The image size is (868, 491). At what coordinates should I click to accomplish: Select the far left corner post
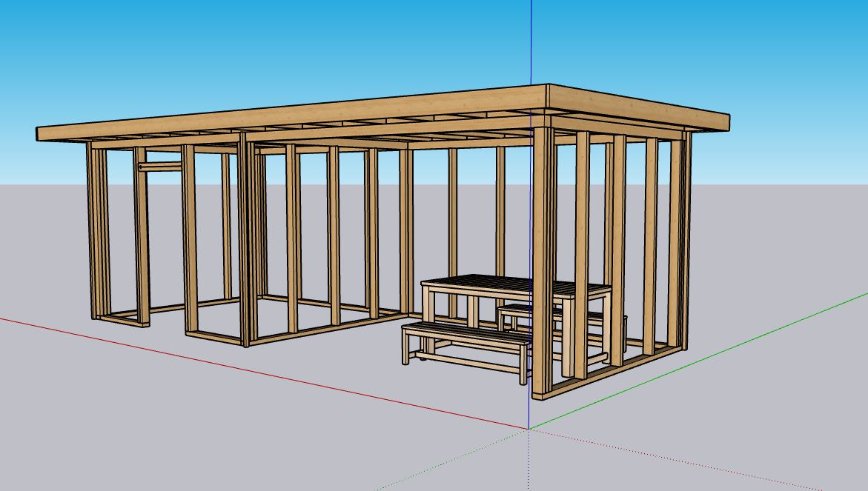(95, 230)
